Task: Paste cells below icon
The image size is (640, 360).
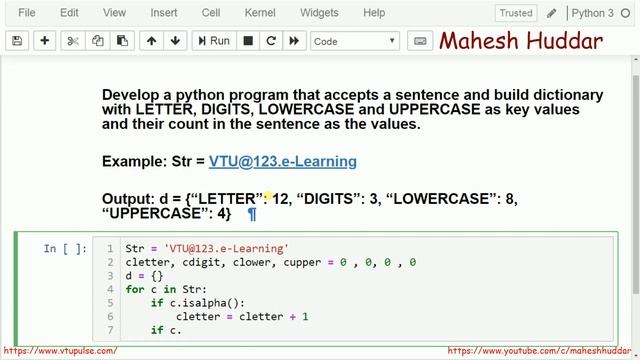Action: [122, 41]
